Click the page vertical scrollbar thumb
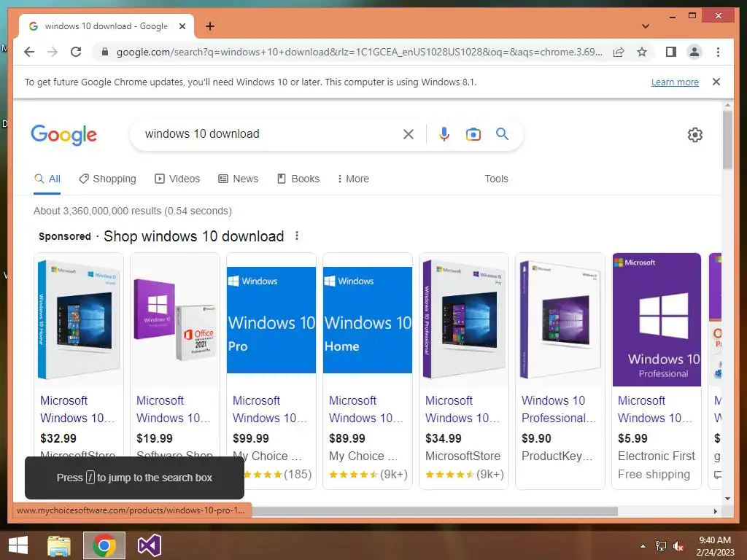Image resolution: width=747 pixels, height=560 pixels. pyautogui.click(x=727, y=139)
